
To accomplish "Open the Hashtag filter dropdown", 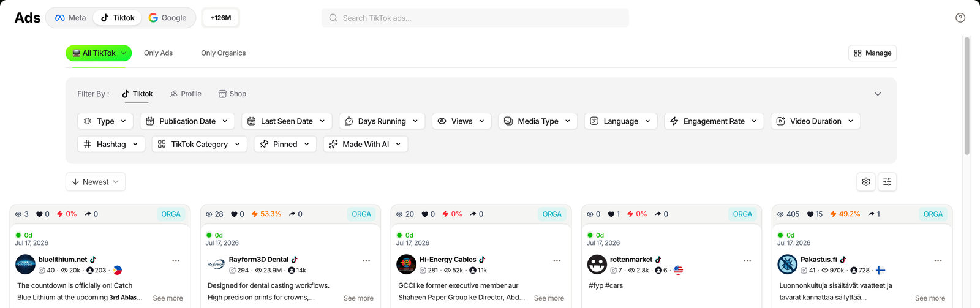I will coord(111,144).
